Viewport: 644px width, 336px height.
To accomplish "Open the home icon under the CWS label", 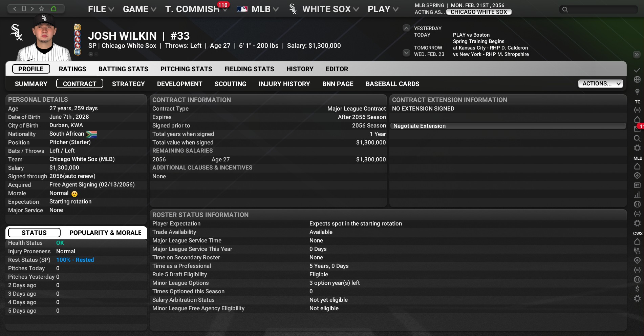I will click(637, 241).
